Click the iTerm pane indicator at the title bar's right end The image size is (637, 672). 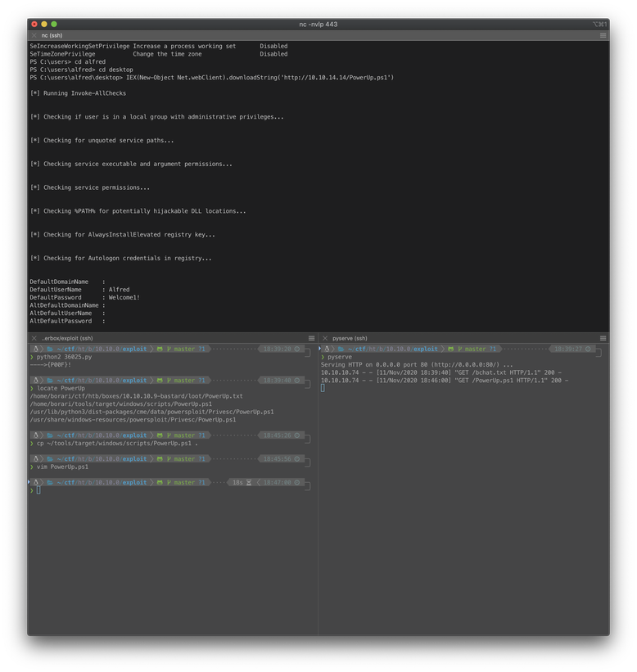[x=599, y=25]
